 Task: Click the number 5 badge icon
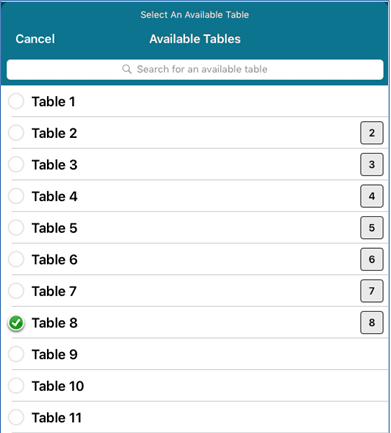pos(372,228)
